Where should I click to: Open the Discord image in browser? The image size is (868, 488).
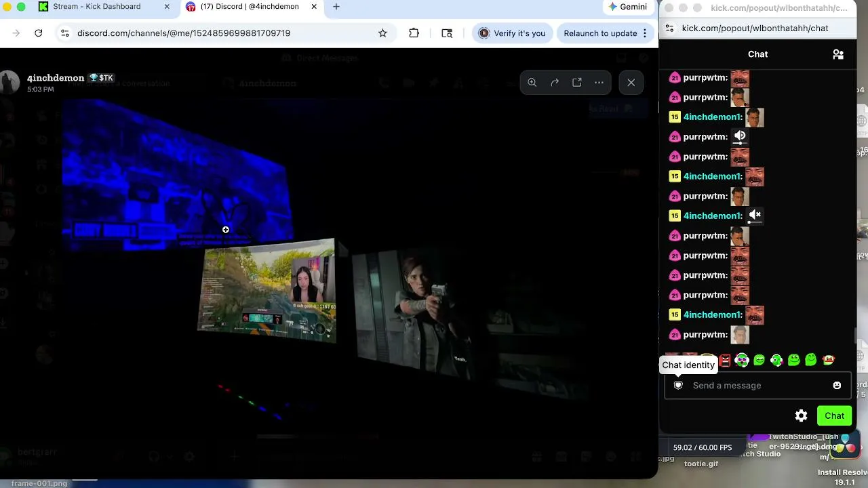577,83
